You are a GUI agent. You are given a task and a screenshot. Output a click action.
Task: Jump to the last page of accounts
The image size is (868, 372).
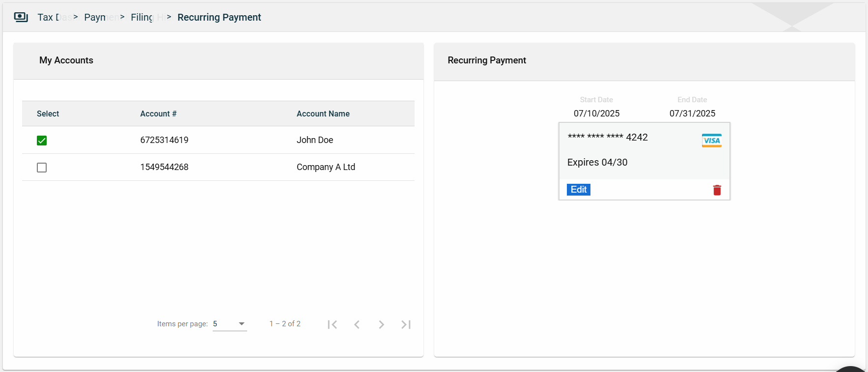406,324
